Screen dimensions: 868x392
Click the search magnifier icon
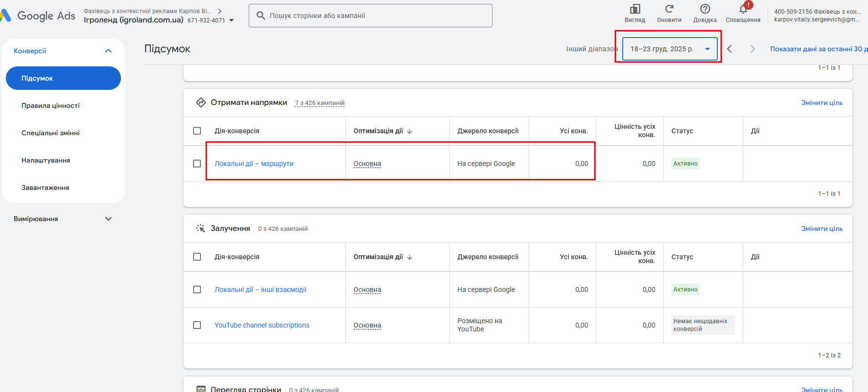pyautogui.click(x=261, y=16)
